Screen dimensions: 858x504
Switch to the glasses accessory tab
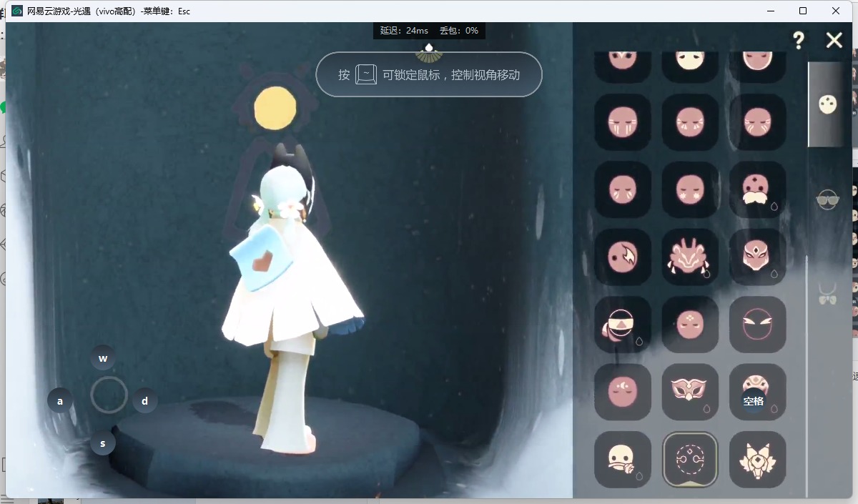[827, 199]
